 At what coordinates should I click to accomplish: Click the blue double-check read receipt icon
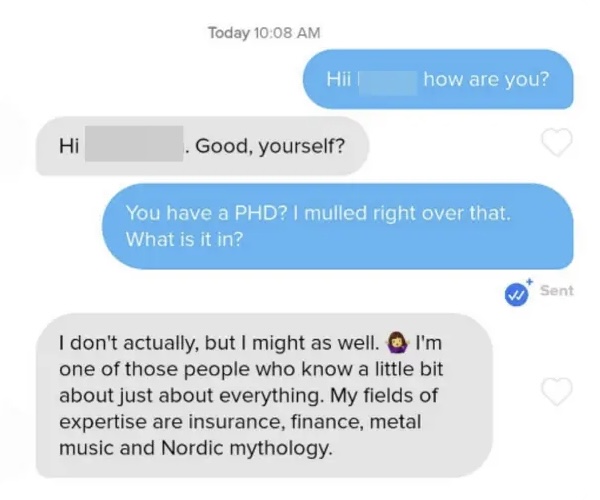tap(516, 295)
